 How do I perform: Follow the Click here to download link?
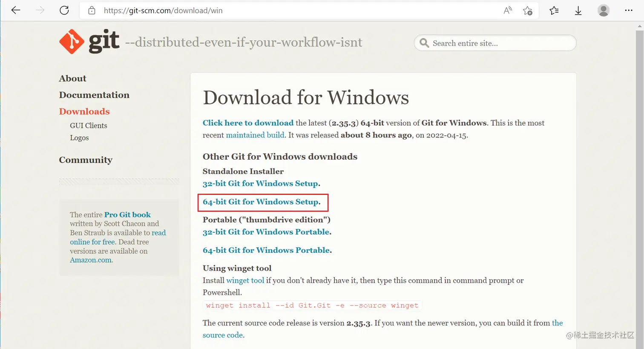(x=248, y=123)
